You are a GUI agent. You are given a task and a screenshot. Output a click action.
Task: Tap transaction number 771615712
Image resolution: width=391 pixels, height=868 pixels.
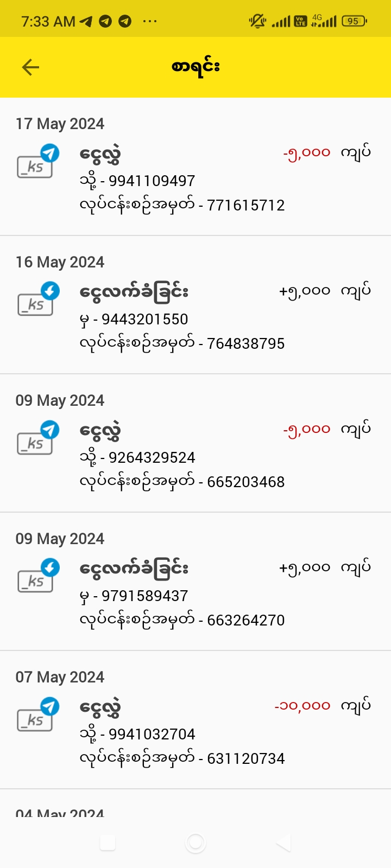pyautogui.click(x=245, y=205)
